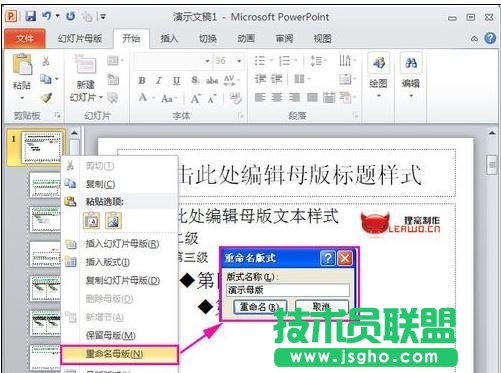Image resolution: width=501 pixels, height=373 pixels.
Task: Toggle Justify text alignment
Action: (x=312, y=97)
